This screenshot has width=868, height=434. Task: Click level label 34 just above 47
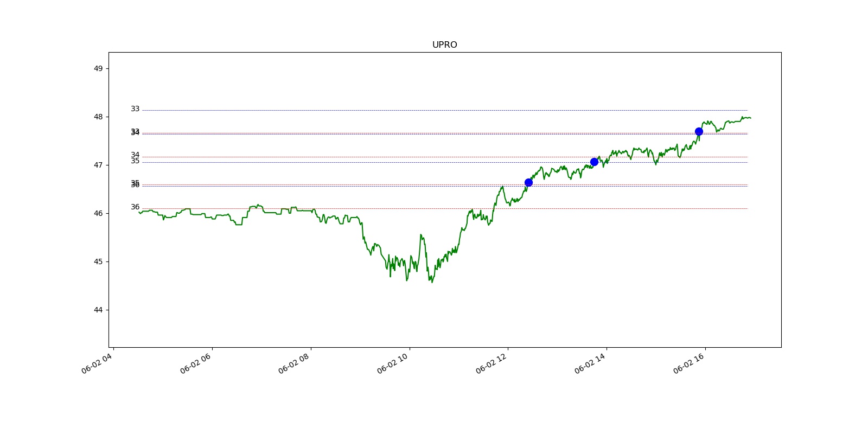(135, 155)
